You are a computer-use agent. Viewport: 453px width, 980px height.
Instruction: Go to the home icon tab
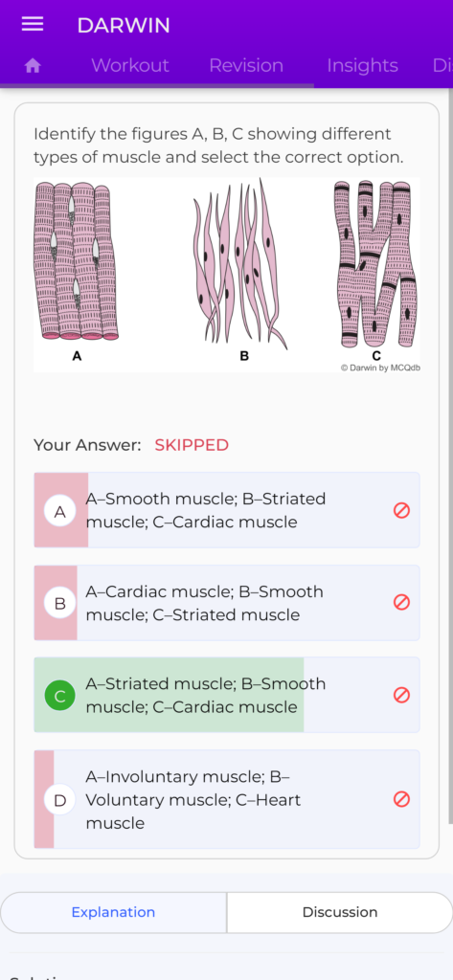pyautogui.click(x=33, y=66)
